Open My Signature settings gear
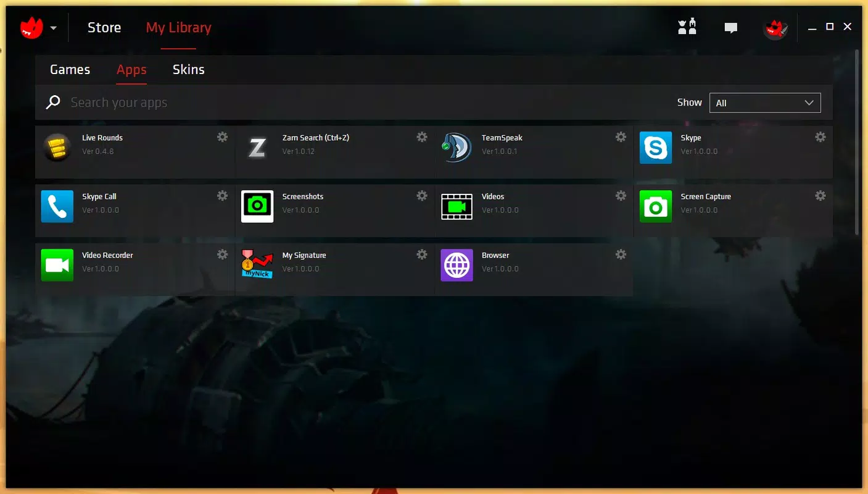The image size is (868, 494). 422,254
